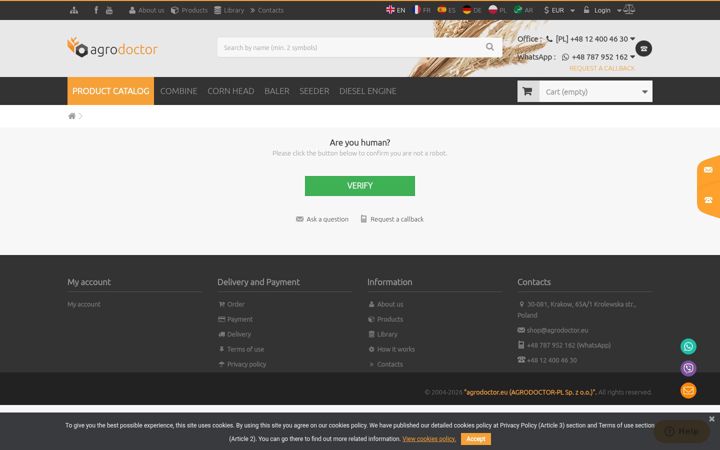Switch language to EN flag
Image resolution: width=720 pixels, height=450 pixels.
395,10
